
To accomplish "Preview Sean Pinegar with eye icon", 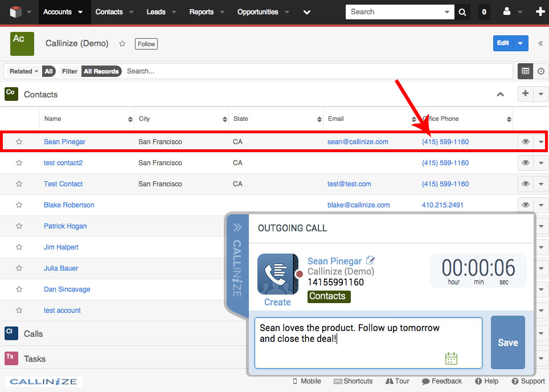I will 526,142.
